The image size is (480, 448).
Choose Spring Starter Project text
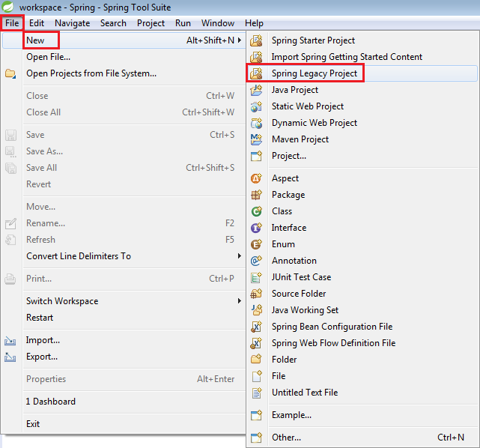tap(314, 40)
